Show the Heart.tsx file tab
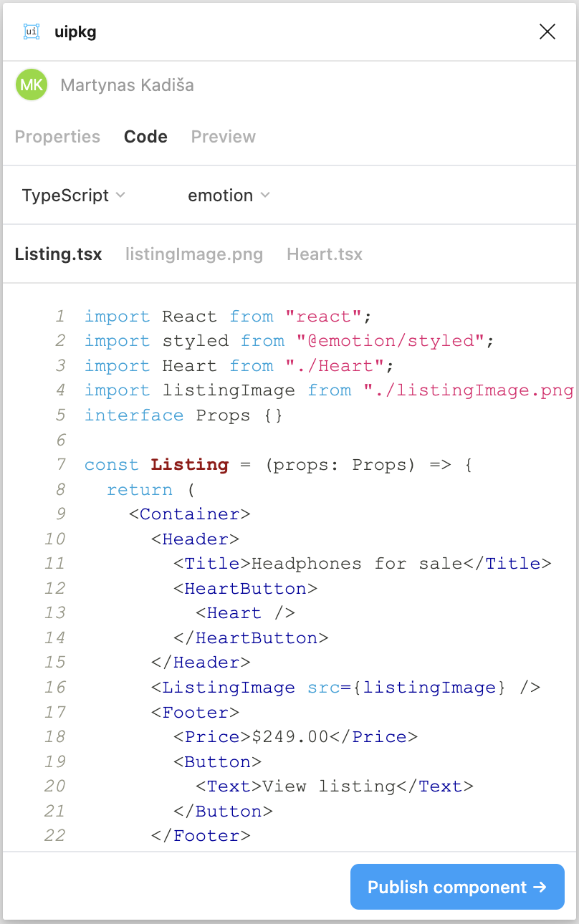Screen dimensions: 579x924 coord(324,254)
